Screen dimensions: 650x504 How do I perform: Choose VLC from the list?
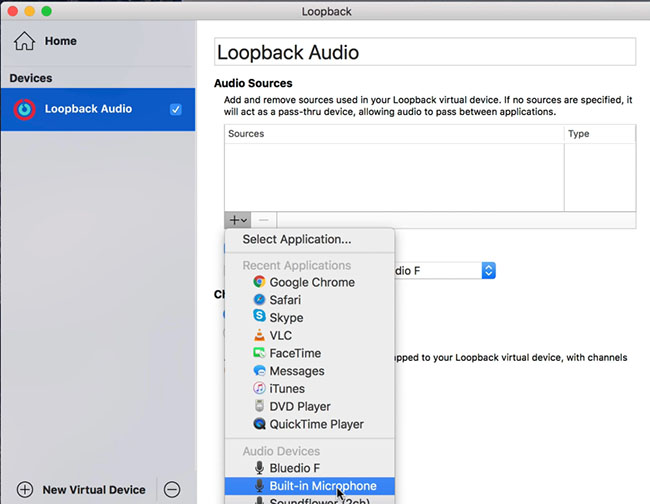click(x=310, y=335)
